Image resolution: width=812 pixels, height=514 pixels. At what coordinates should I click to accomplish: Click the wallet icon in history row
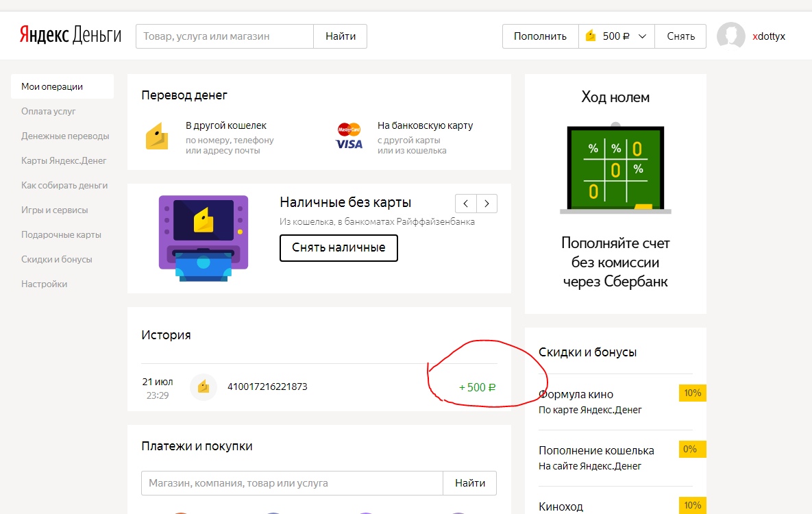coord(203,387)
